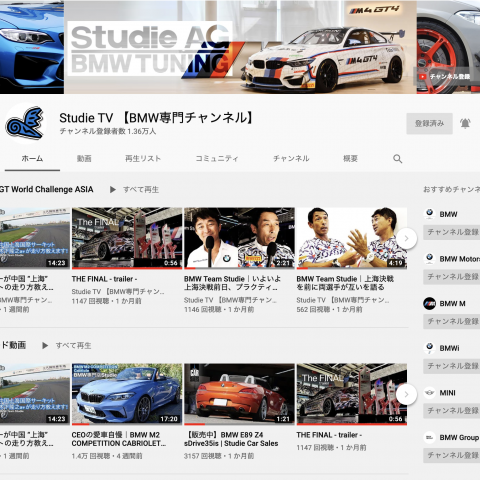Subscribe to the BMW Group channel
Screen dimensions: 480x480
(452, 455)
